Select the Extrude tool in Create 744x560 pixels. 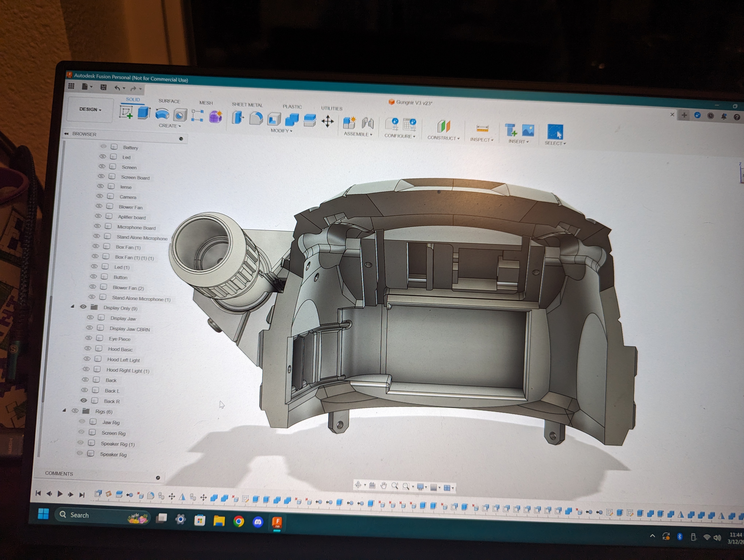(144, 113)
